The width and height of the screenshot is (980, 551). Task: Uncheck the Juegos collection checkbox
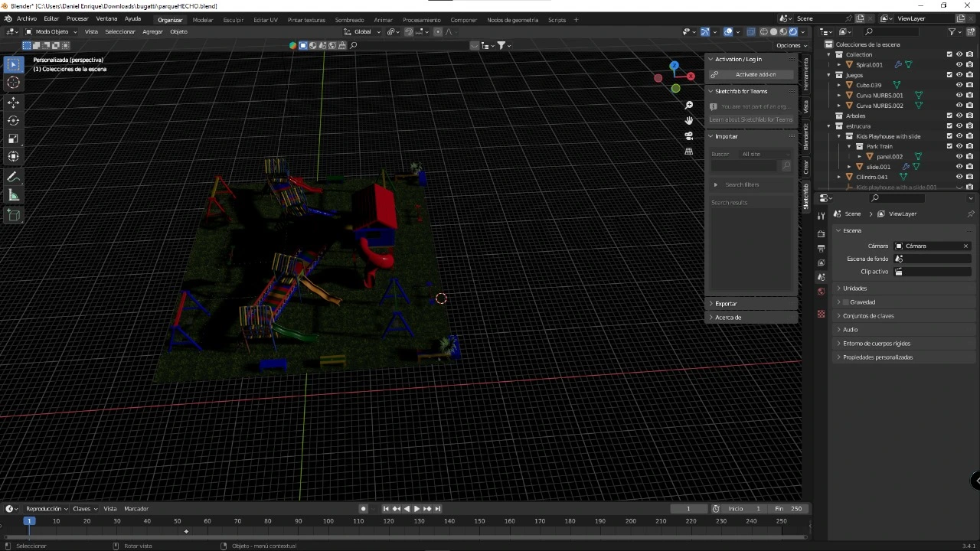(949, 75)
